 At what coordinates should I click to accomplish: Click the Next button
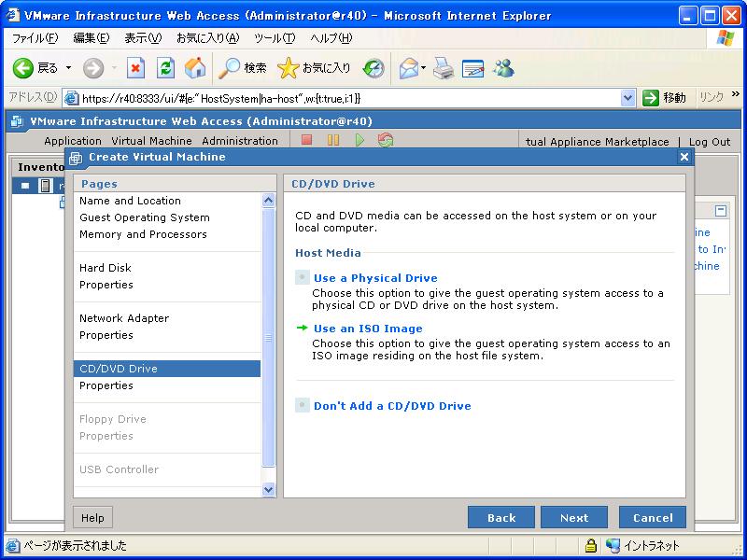point(574,518)
